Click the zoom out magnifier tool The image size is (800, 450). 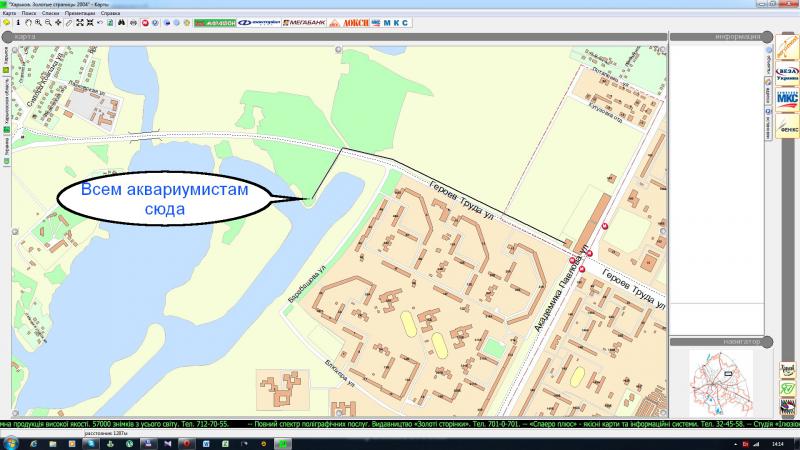49,22
